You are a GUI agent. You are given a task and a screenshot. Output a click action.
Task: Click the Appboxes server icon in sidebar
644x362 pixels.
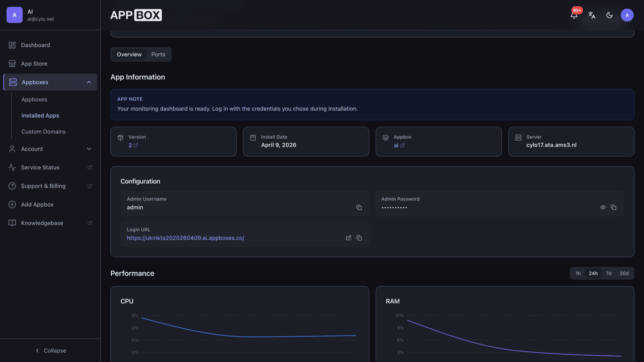tap(13, 82)
